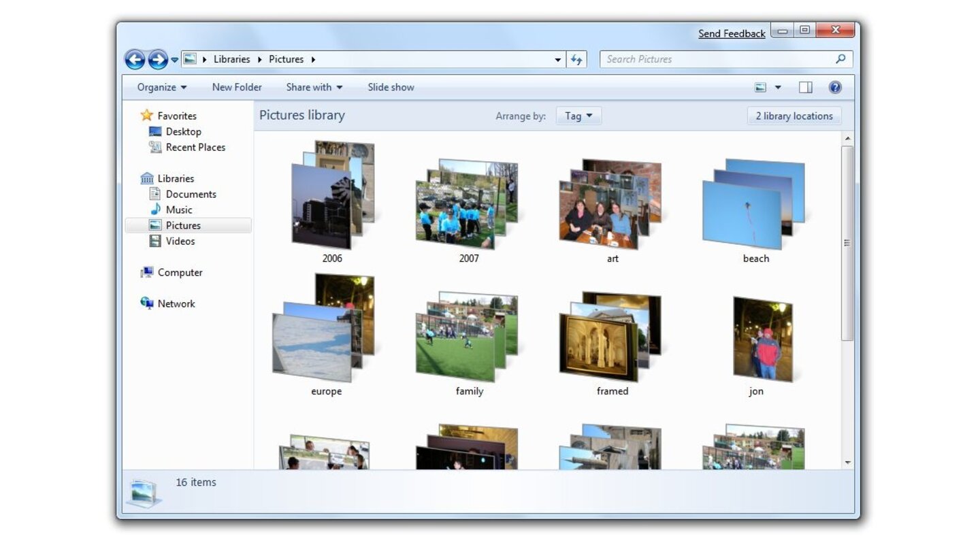Click the Recent Places icon

(155, 147)
